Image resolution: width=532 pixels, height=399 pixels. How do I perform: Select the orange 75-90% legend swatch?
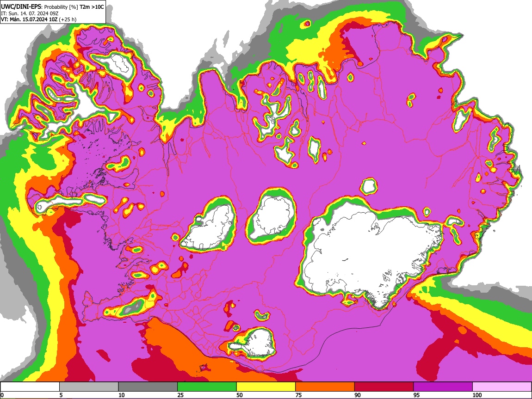click(325, 387)
